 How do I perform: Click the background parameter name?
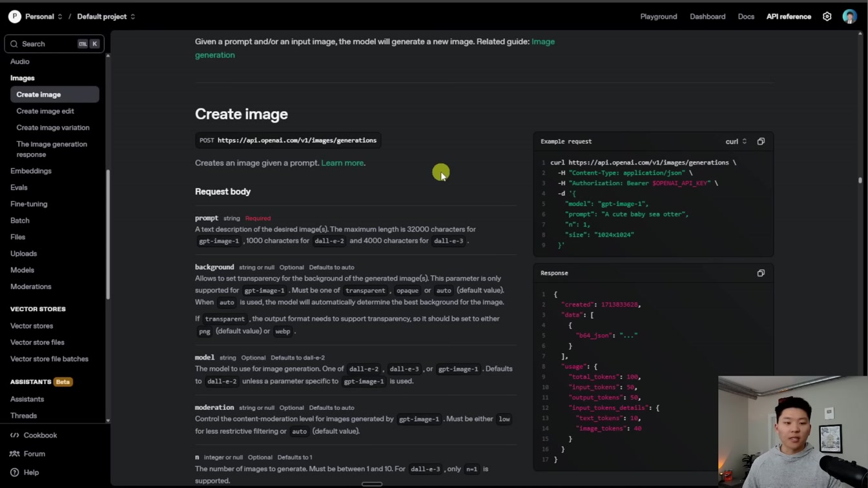[x=214, y=267]
